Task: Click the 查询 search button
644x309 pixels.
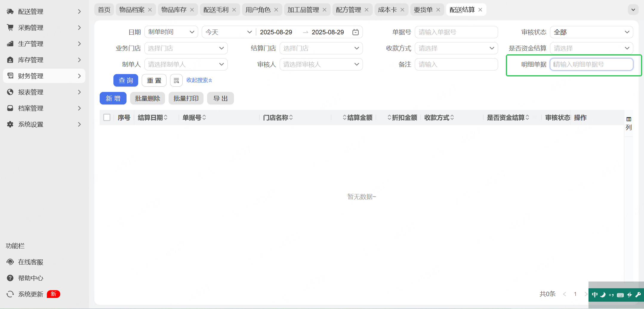Action: (126, 80)
